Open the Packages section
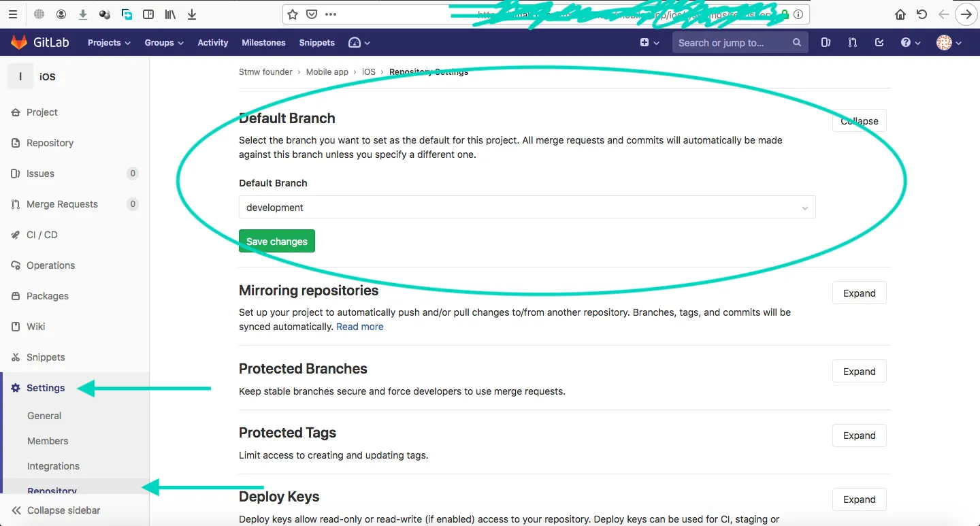The width and height of the screenshot is (980, 526). coord(46,295)
